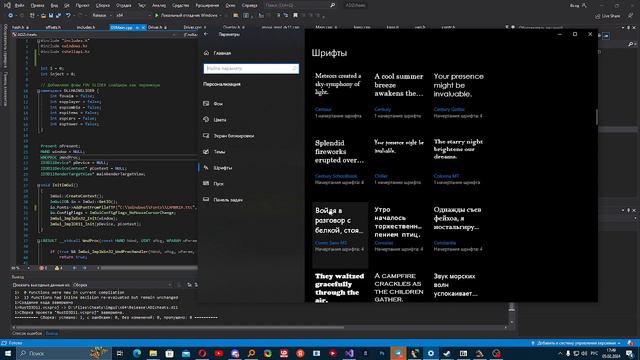
Task: Collapse the namespace block in code editor
Action: coord(38,91)
